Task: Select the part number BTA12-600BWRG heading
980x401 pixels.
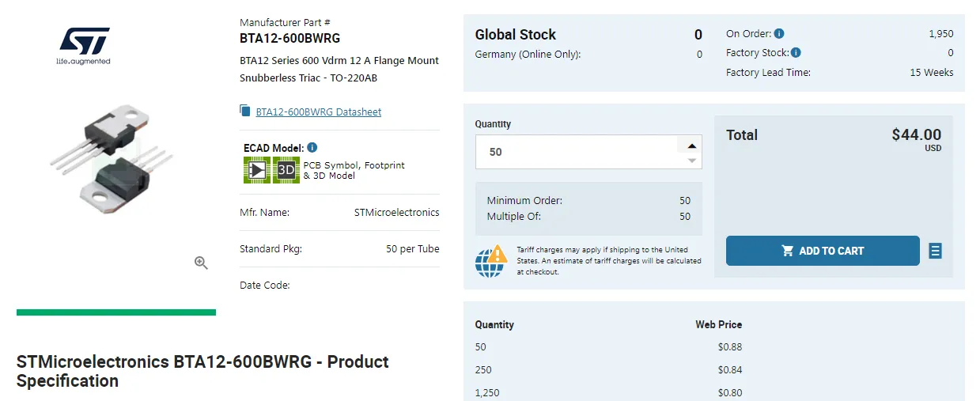Action: [289, 38]
